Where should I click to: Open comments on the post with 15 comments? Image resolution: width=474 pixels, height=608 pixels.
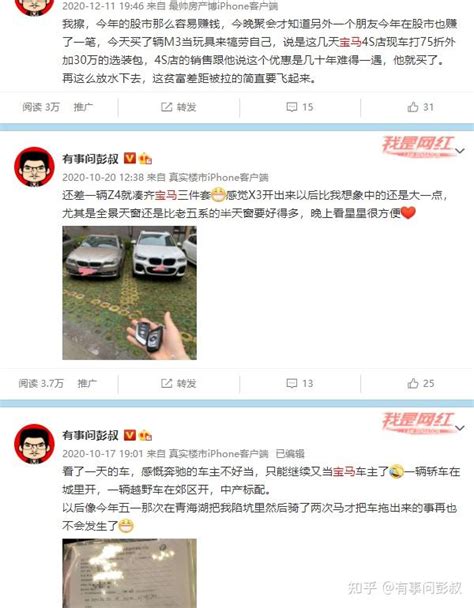tap(299, 107)
